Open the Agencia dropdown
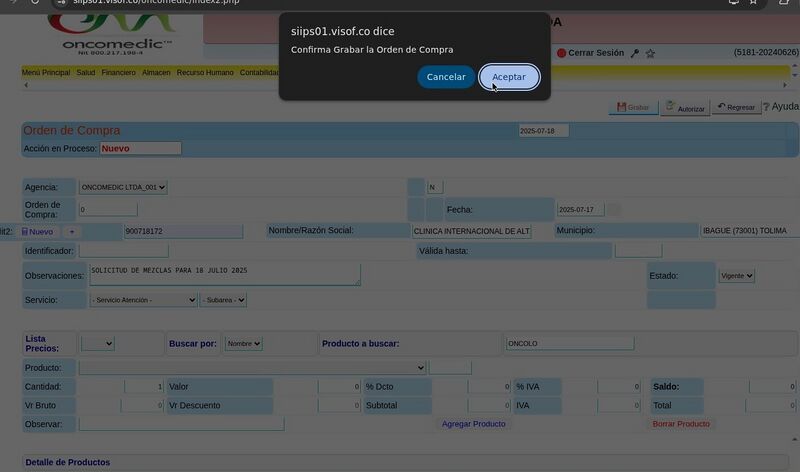The height and width of the screenshot is (472, 800). point(123,187)
